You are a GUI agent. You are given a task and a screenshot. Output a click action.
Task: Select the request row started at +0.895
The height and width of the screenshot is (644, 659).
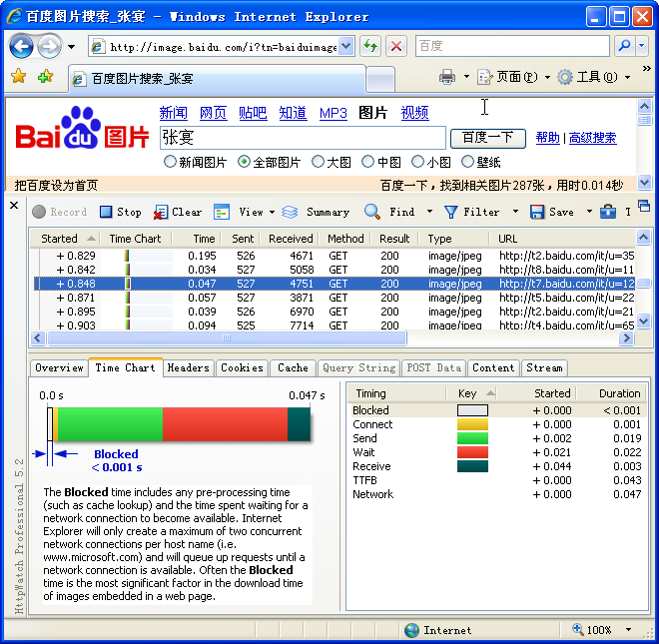(334, 312)
